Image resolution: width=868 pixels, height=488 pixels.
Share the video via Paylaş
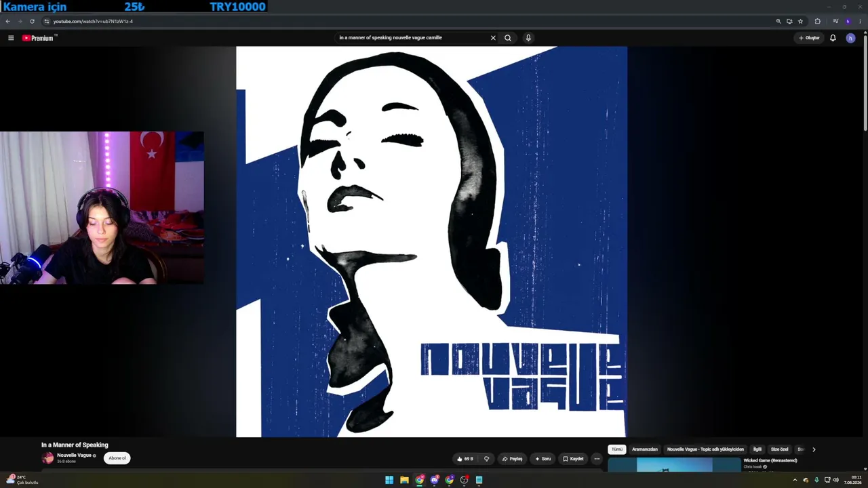pos(512,459)
